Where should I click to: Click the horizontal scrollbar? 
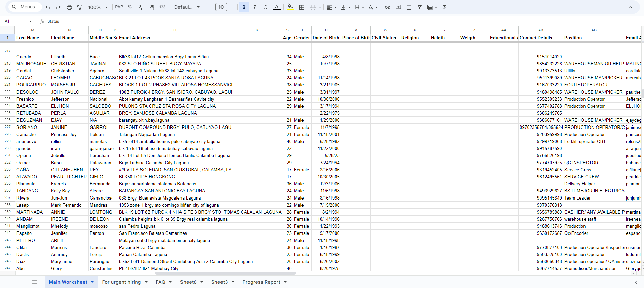(x=225, y=273)
